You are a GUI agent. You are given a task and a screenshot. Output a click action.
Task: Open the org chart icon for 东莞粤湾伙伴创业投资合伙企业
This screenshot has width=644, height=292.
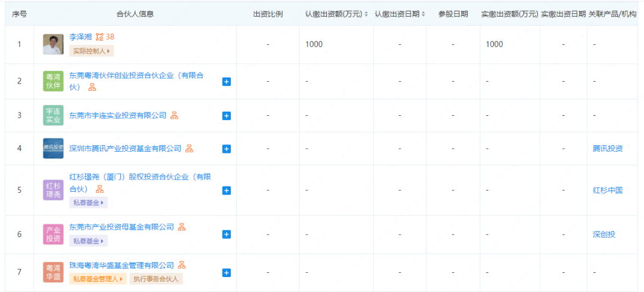[92, 87]
